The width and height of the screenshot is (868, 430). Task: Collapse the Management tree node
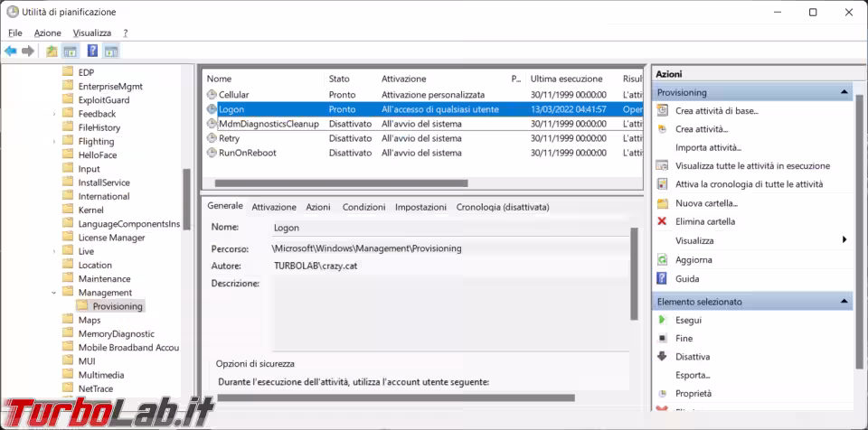coord(54,292)
